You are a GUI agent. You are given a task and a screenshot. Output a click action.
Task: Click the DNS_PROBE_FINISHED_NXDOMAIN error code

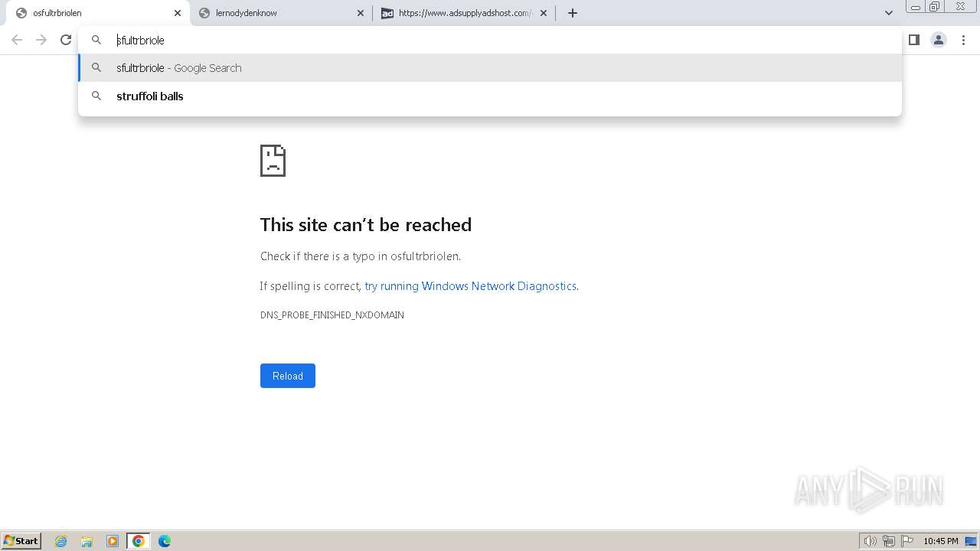(332, 315)
